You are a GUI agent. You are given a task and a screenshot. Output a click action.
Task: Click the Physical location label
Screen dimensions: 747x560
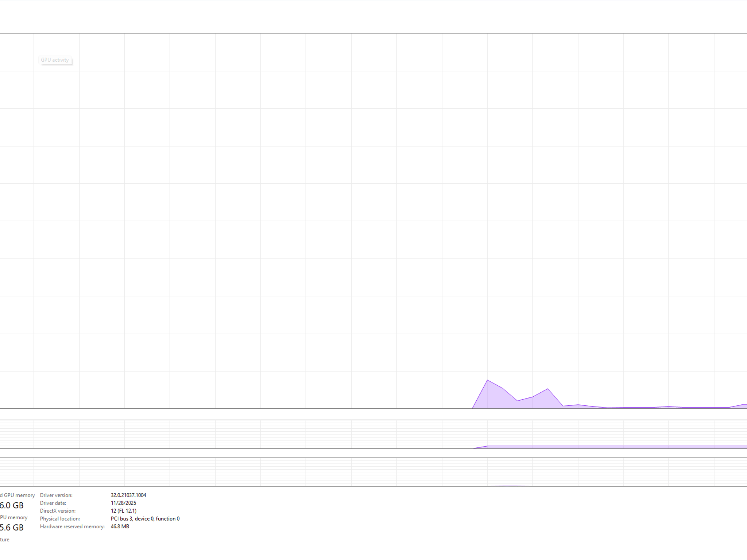tap(60, 518)
